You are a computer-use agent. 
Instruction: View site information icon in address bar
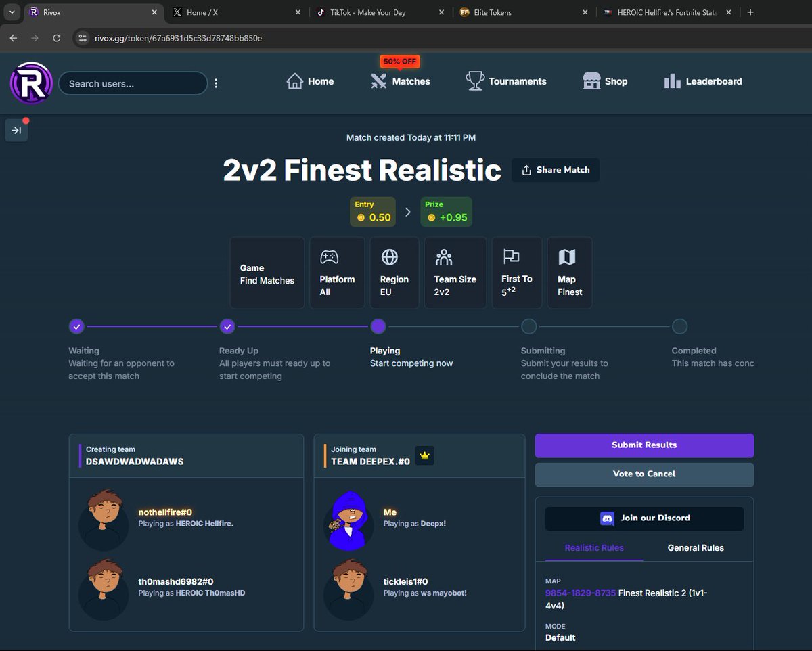click(83, 38)
